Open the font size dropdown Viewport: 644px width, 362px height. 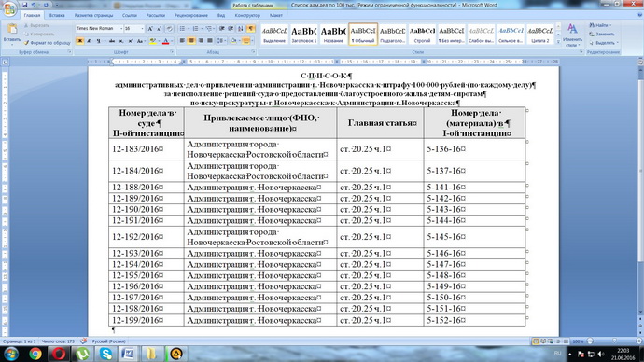pyautogui.click(x=142, y=29)
